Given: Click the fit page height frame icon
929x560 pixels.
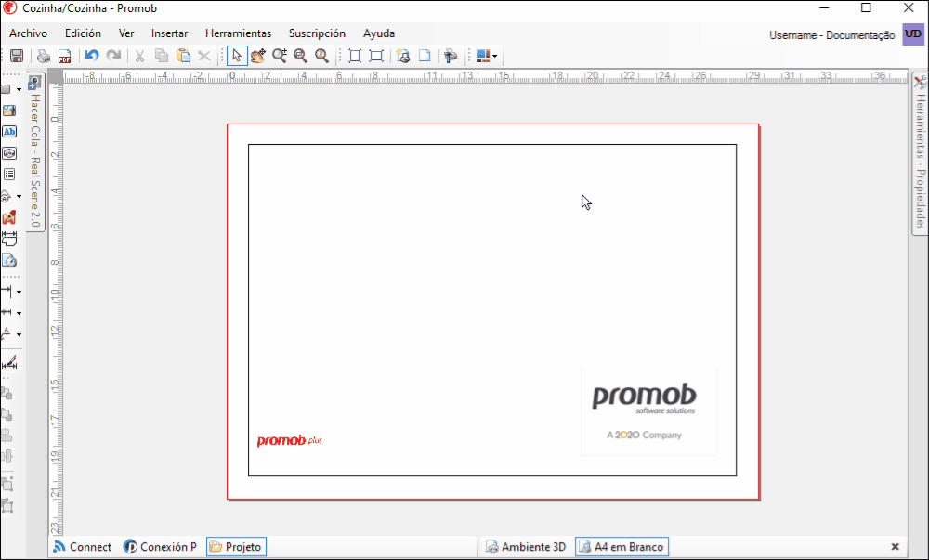Looking at the screenshot, I should tap(354, 56).
